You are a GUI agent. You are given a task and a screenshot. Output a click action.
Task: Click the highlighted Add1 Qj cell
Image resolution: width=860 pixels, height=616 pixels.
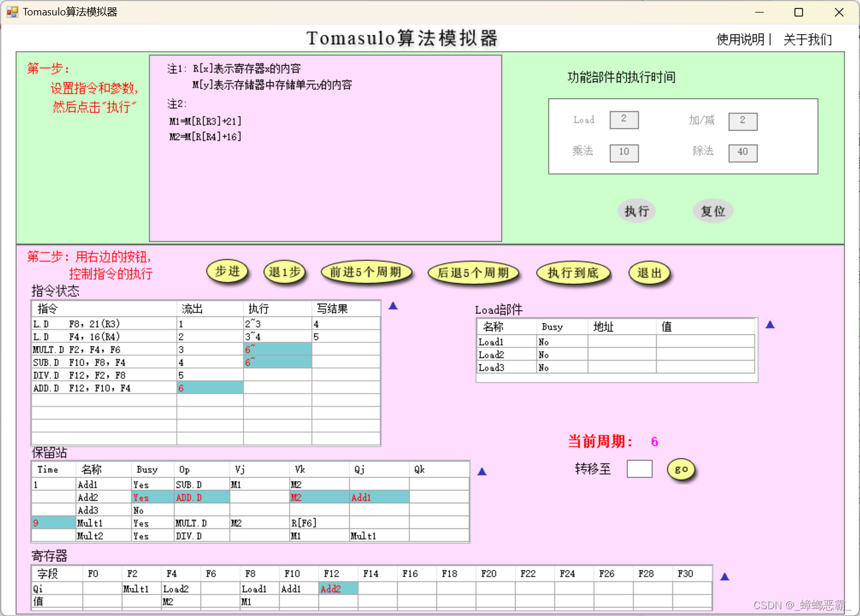[x=379, y=497]
